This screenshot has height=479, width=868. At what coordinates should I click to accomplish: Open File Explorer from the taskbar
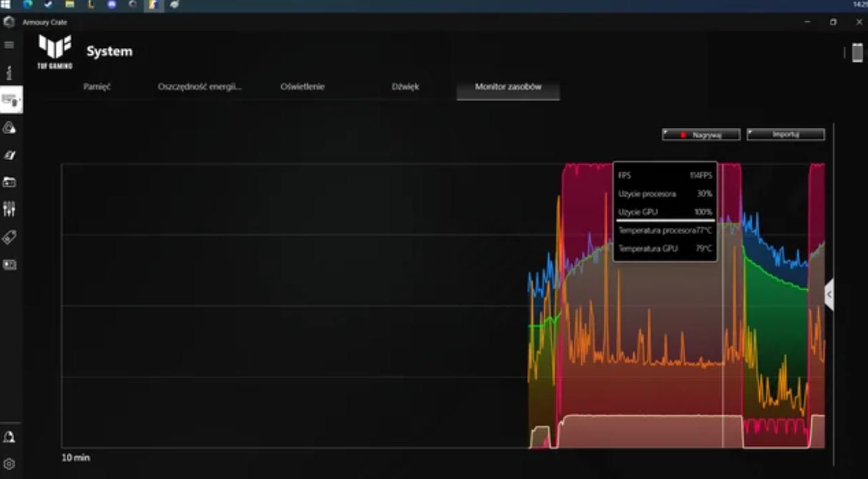(x=70, y=5)
